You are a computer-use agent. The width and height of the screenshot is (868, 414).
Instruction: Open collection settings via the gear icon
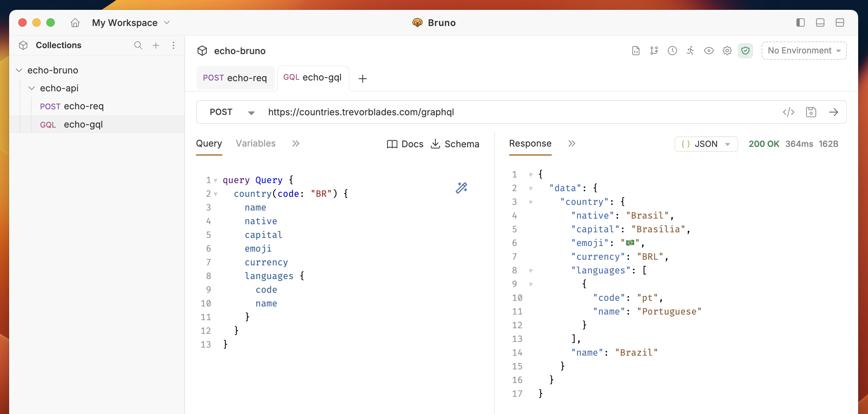pyautogui.click(x=727, y=50)
